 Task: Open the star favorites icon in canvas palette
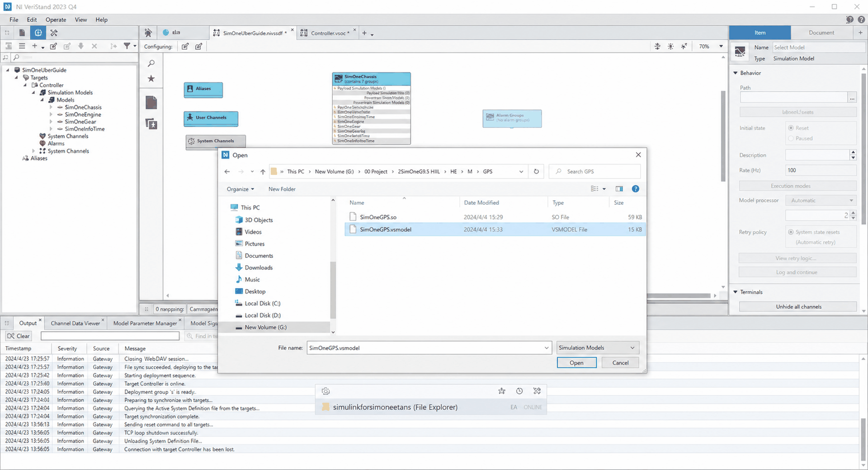pyautogui.click(x=151, y=79)
